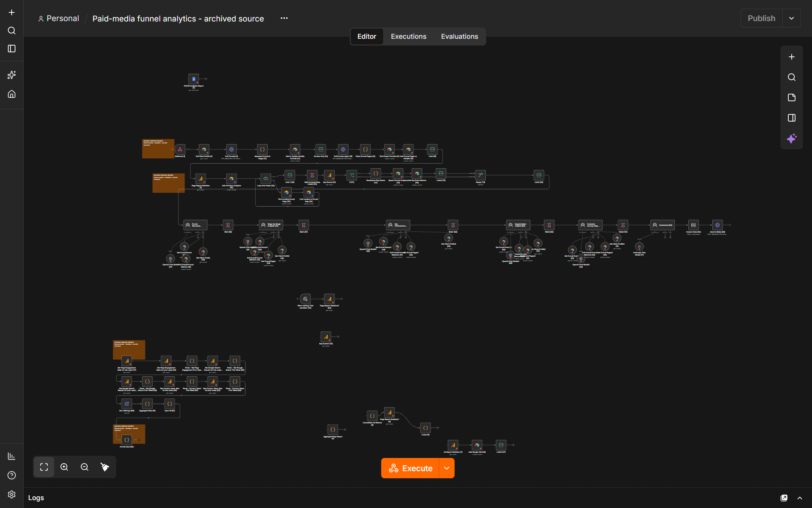
Task: Add a sticky note to the canvas
Action: coord(792,97)
